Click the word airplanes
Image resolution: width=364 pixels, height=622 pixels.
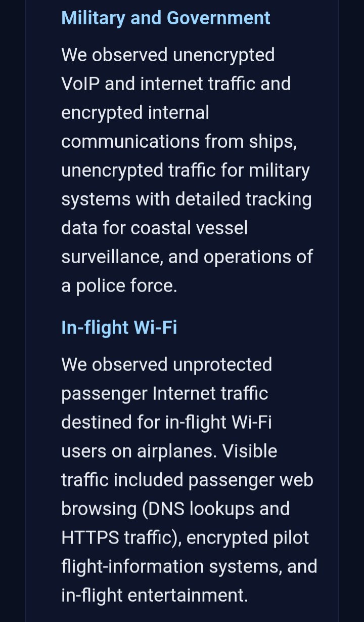click(176, 451)
